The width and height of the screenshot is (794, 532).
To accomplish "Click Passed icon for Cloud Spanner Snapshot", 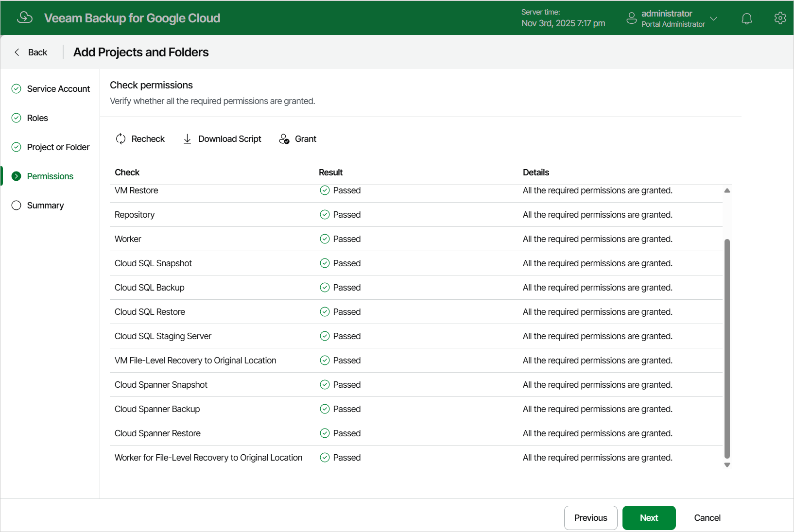I will (325, 385).
